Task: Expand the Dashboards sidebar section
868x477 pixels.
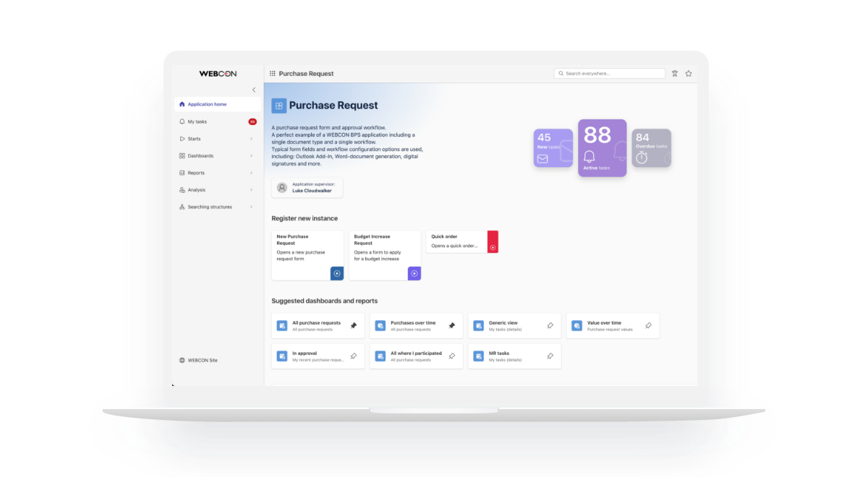Action: pos(251,156)
